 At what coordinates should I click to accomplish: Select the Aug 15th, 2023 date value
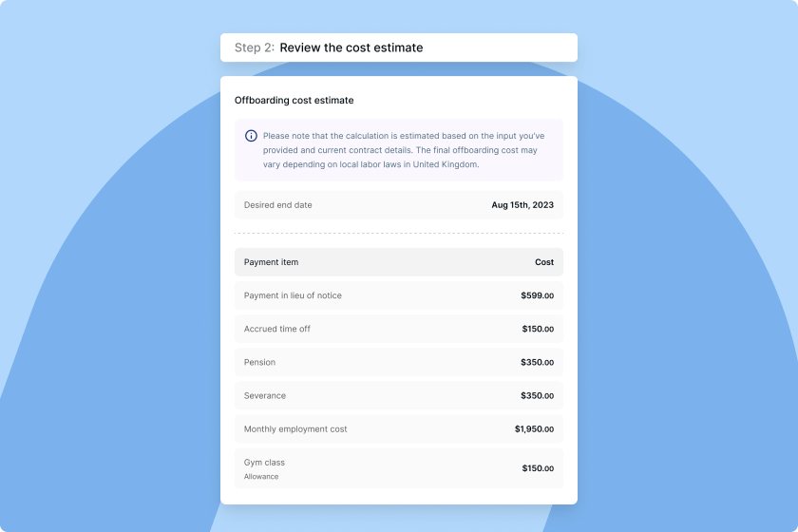(x=522, y=205)
